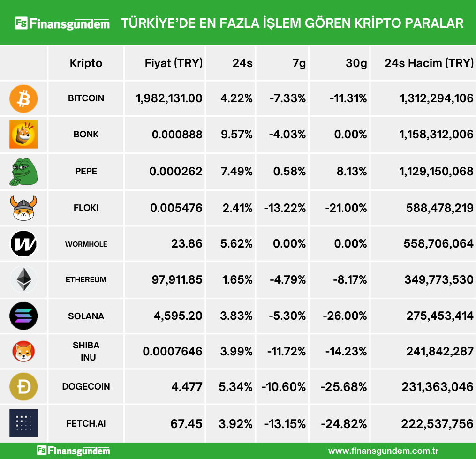Viewport: 476px width, 459px height.
Task: Click Bitcoin's price 1,982,131.00
Action: (x=169, y=98)
